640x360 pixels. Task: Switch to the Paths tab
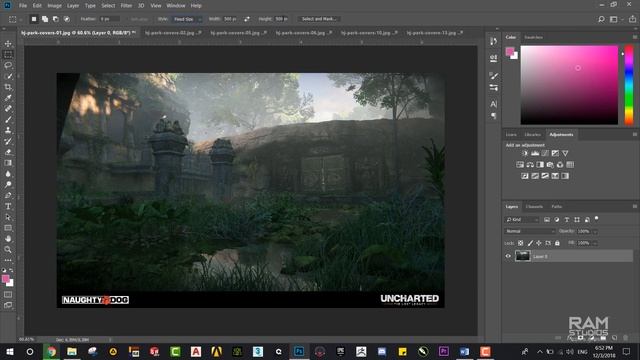point(557,207)
